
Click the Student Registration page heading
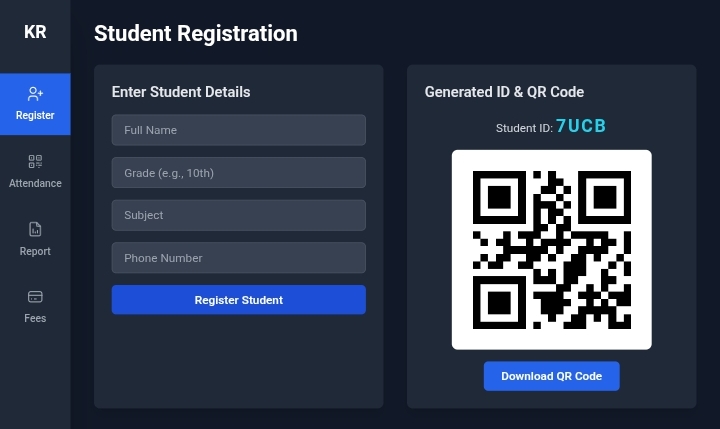[196, 34]
